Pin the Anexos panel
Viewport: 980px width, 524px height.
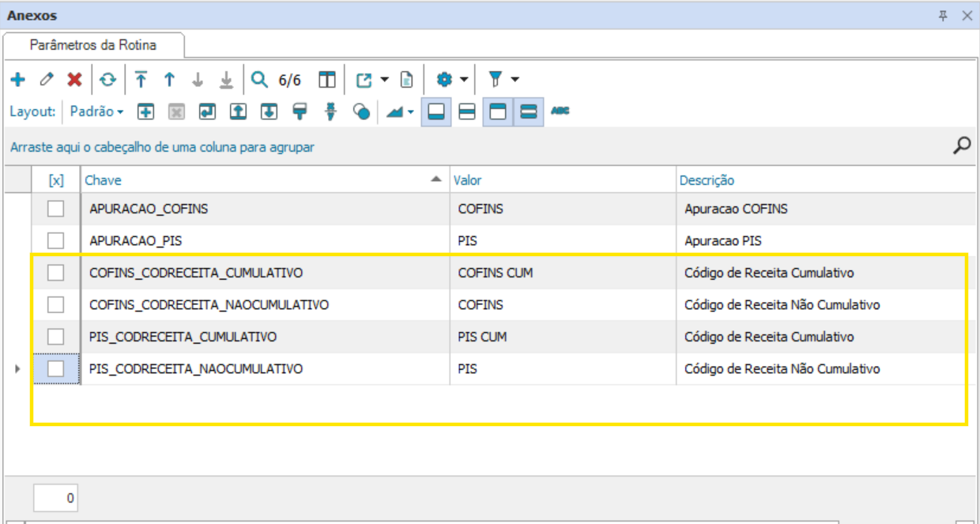tap(943, 16)
